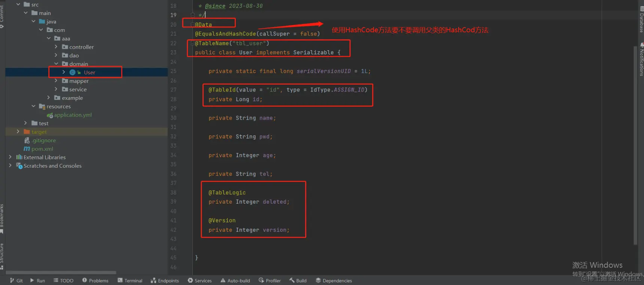Open the Run tool window
This screenshot has height=285, width=644.
click(37, 280)
